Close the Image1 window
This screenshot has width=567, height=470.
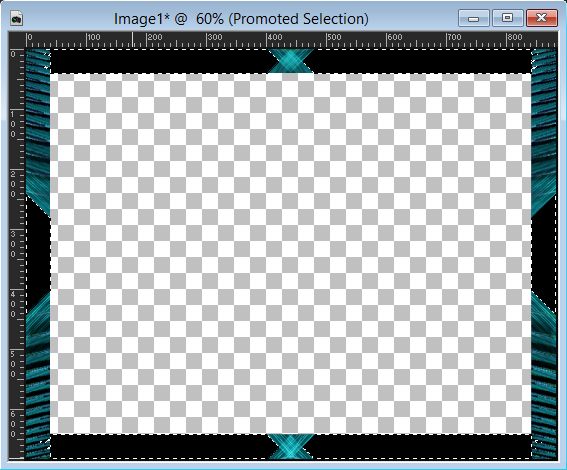pyautogui.click(x=541, y=18)
